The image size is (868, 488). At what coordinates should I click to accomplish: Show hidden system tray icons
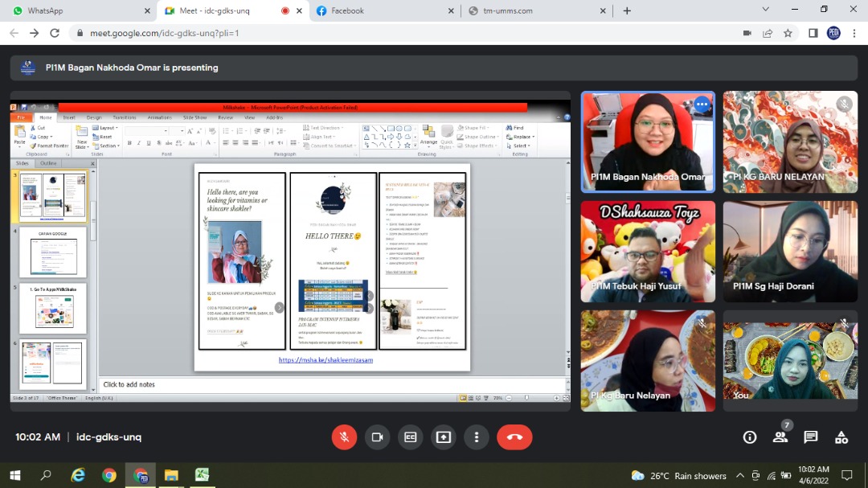click(739, 475)
